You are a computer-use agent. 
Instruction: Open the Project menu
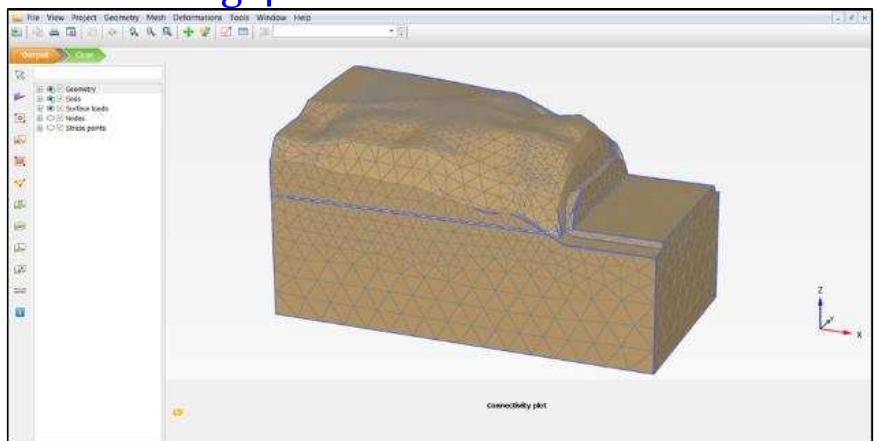(x=84, y=18)
